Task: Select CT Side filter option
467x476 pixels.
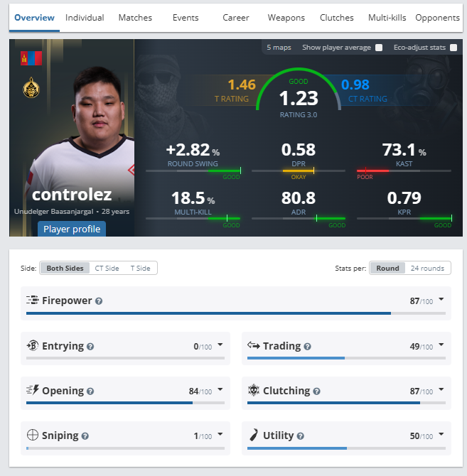Action: pyautogui.click(x=107, y=269)
